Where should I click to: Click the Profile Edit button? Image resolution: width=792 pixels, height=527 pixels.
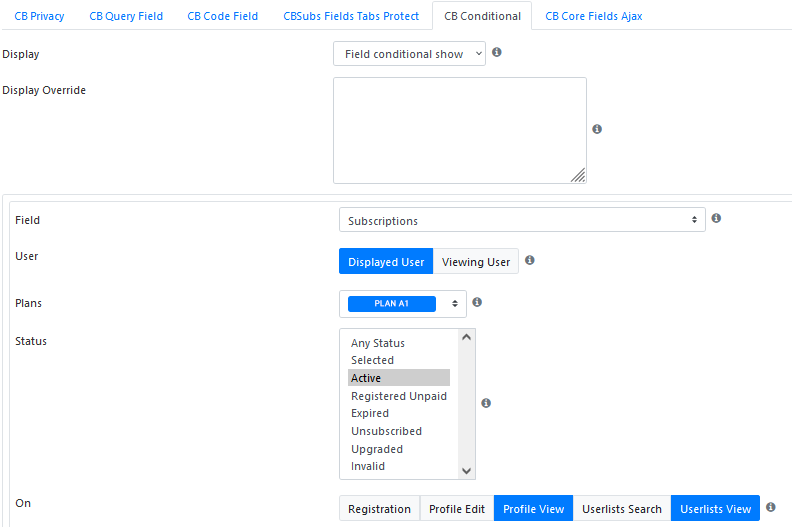457,508
